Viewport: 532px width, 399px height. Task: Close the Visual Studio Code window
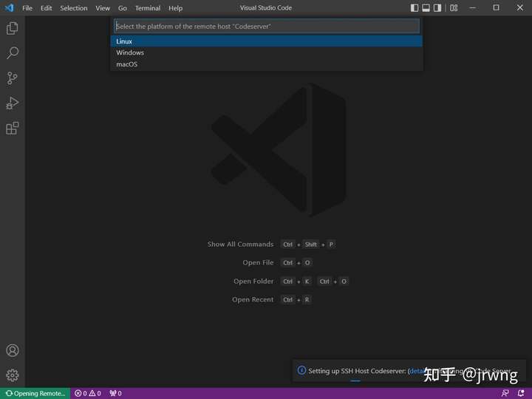519,7
